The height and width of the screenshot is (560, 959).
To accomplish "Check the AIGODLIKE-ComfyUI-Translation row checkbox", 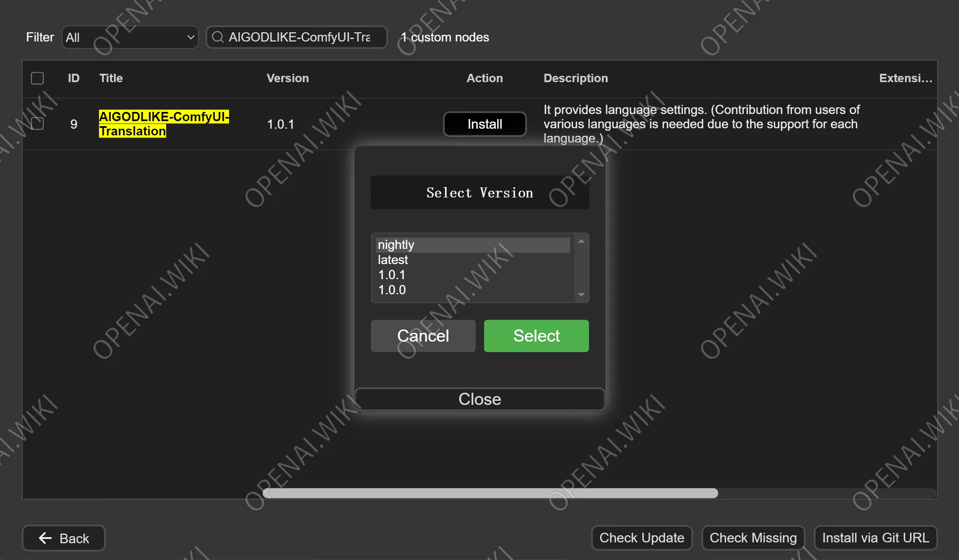I will (x=37, y=124).
